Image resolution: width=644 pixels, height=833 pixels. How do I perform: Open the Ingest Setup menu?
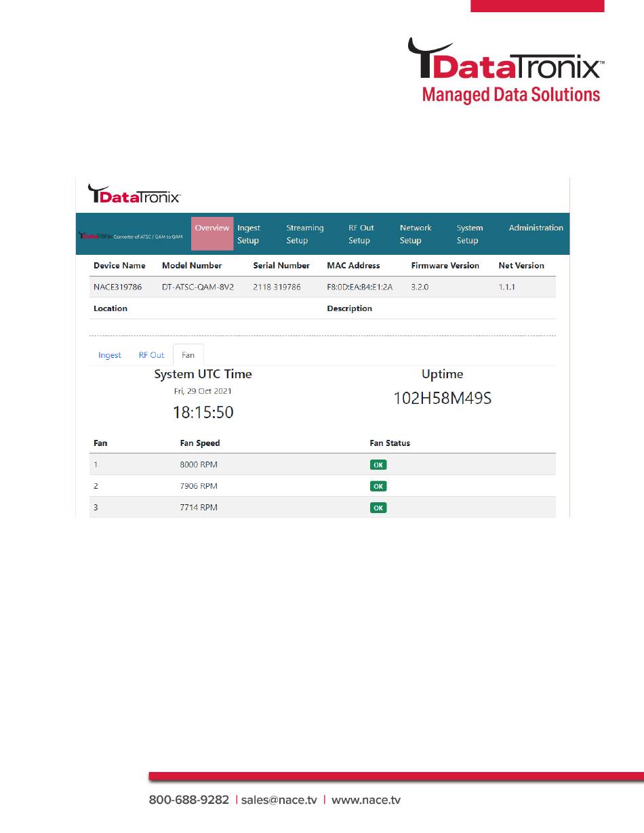click(x=249, y=235)
